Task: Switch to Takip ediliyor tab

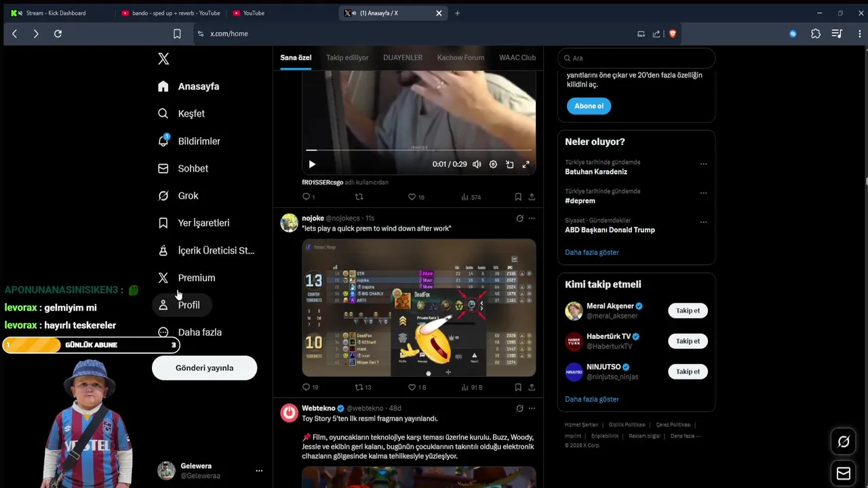Action: (347, 58)
